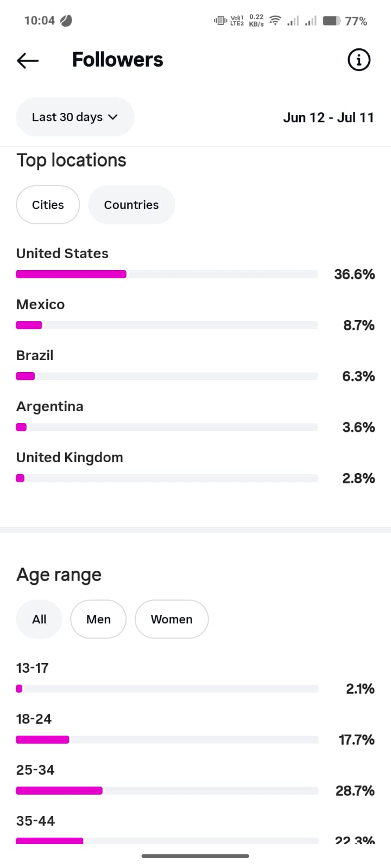Tap the Wi-Fi status icon
This screenshot has height=868, width=391.
tap(275, 21)
